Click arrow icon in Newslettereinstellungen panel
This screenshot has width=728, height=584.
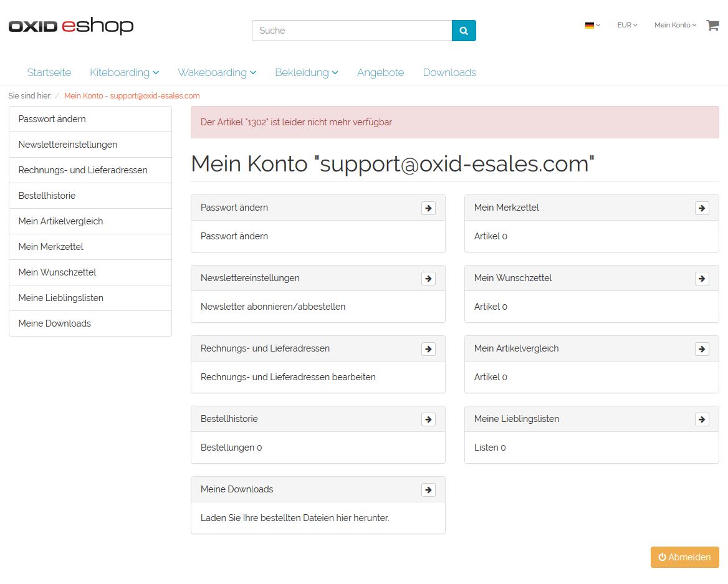pyautogui.click(x=428, y=279)
